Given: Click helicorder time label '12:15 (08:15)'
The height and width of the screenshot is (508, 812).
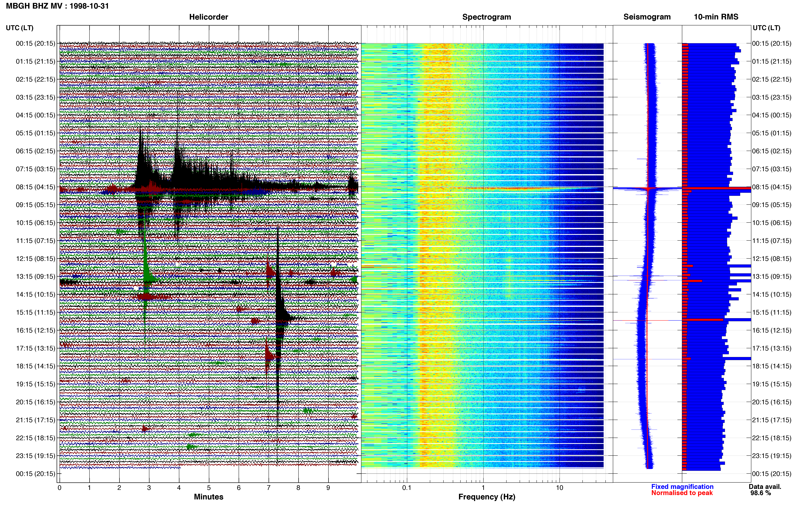Looking at the screenshot, I should coord(36,259).
